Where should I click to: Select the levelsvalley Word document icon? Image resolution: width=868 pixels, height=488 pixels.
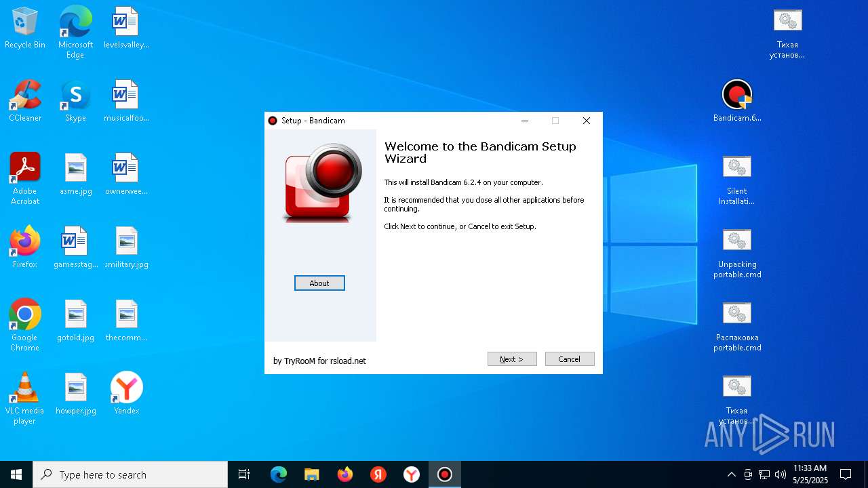coord(126,28)
